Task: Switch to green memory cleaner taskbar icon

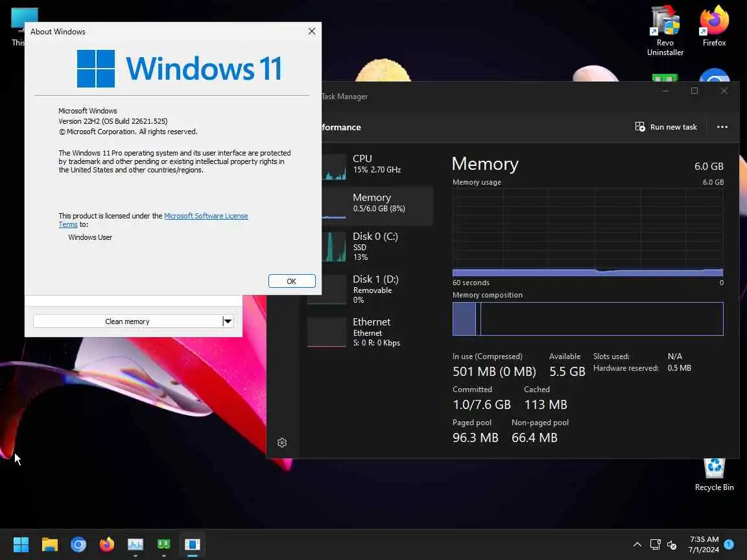Action: tap(164, 544)
